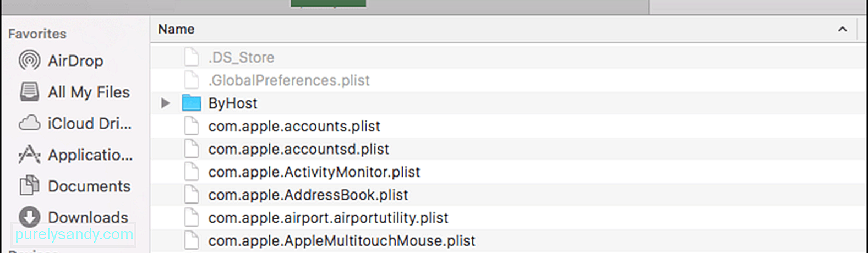Click file icon for com.apple.accountsd.plist
The height and width of the screenshot is (253, 868).
point(191,148)
